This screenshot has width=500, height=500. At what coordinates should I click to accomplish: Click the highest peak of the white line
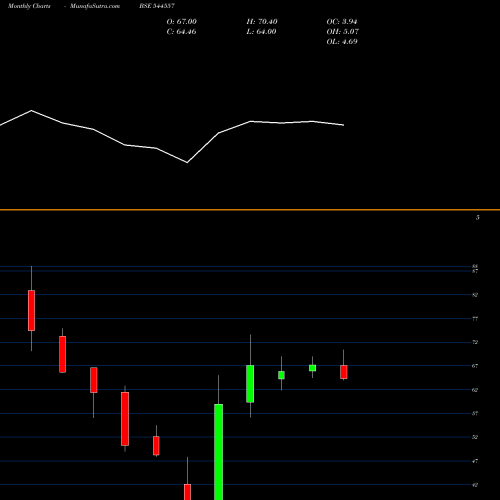[x=32, y=110]
